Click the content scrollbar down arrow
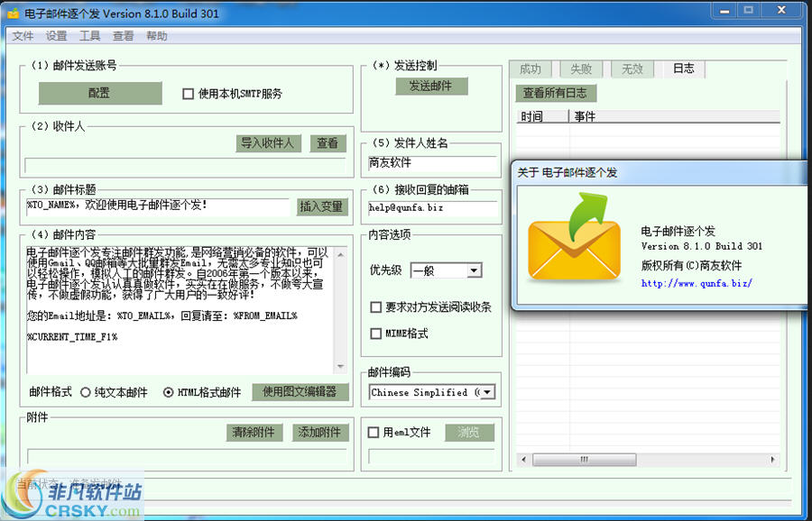This screenshot has height=521, width=812. (340, 366)
